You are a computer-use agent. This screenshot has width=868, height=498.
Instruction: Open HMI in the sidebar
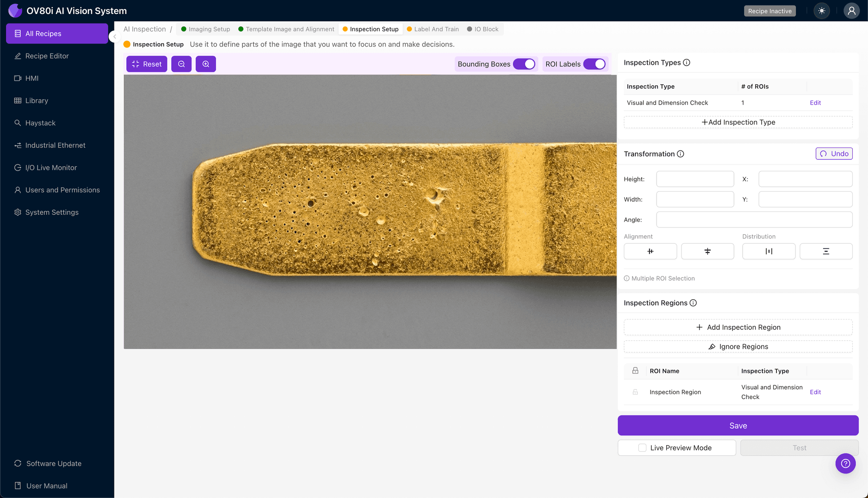point(57,78)
